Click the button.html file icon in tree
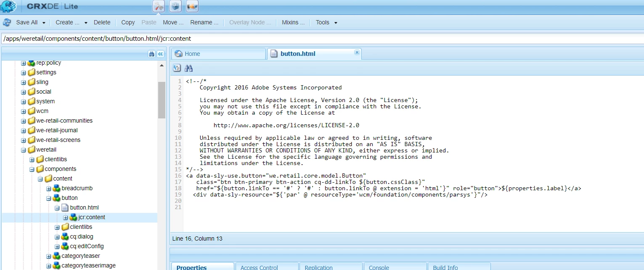Screen dimensions: 644x270 tap(65, 207)
